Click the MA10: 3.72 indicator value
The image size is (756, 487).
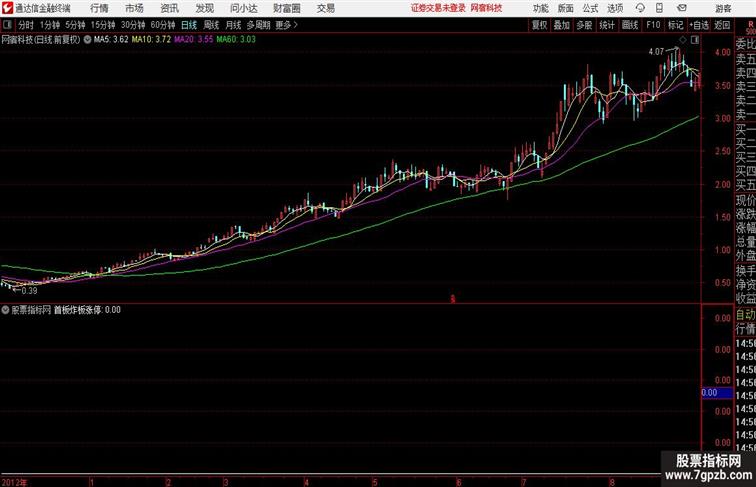pyautogui.click(x=151, y=40)
